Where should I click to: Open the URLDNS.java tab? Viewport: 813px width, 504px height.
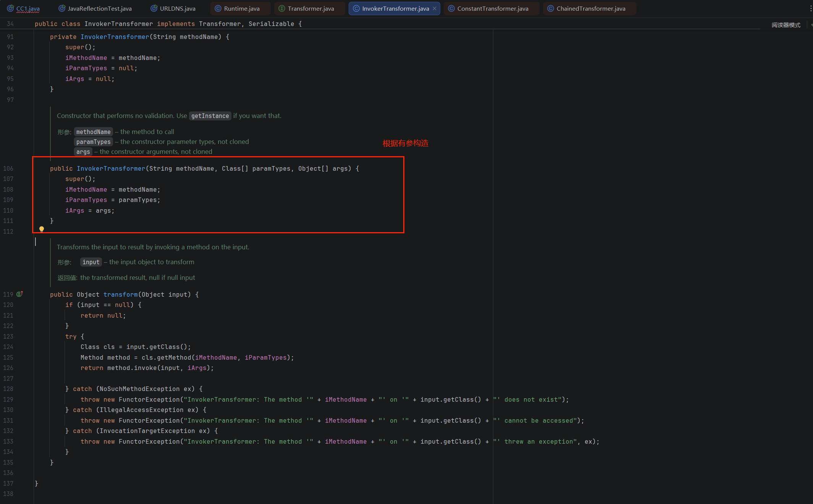[x=173, y=8]
